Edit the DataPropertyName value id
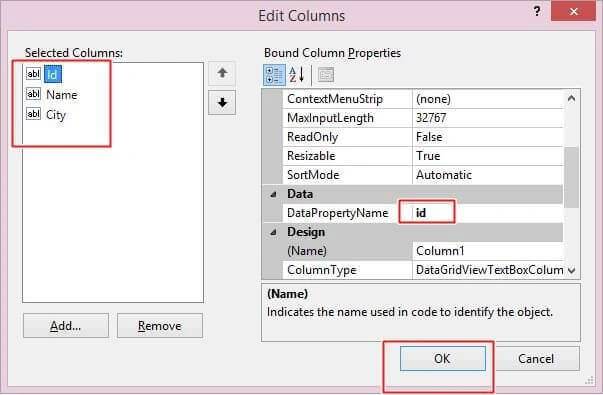Image resolution: width=603 pixels, height=395 pixels. point(488,213)
